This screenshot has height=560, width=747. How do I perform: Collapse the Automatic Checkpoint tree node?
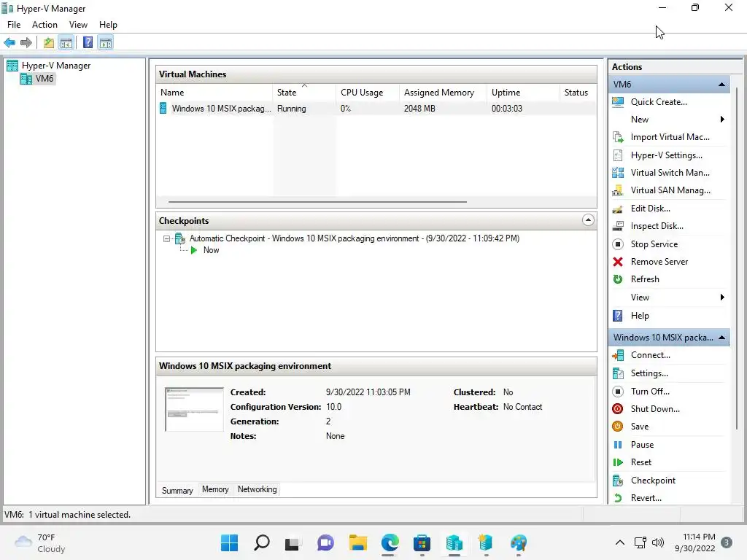point(166,238)
